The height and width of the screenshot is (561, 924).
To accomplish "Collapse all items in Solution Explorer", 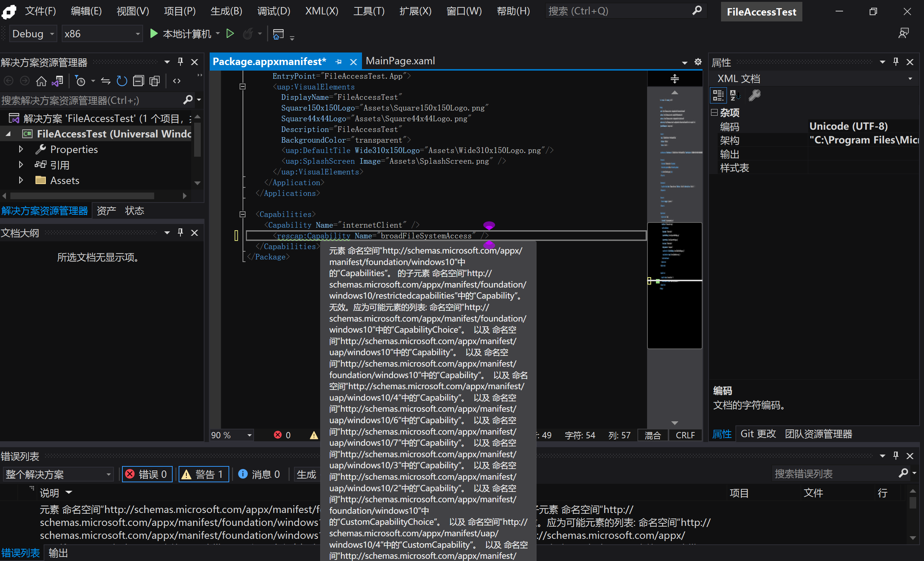I will pyautogui.click(x=138, y=81).
